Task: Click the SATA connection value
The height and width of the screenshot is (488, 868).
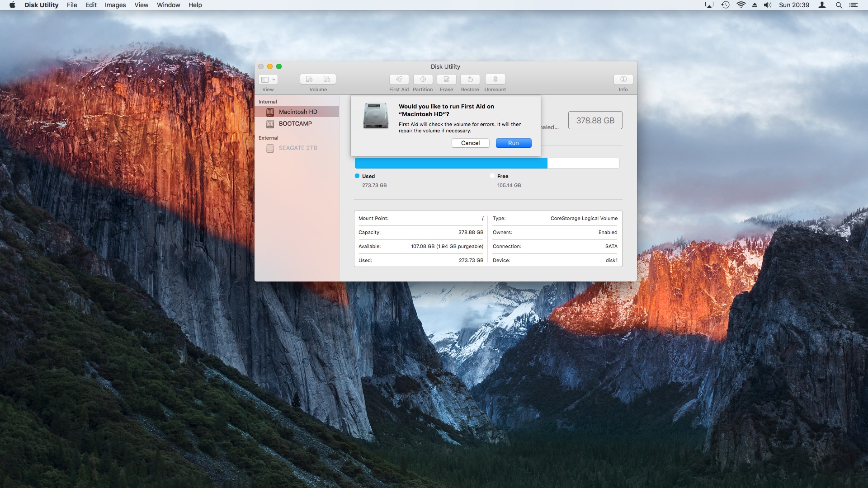Action: pyautogui.click(x=611, y=246)
